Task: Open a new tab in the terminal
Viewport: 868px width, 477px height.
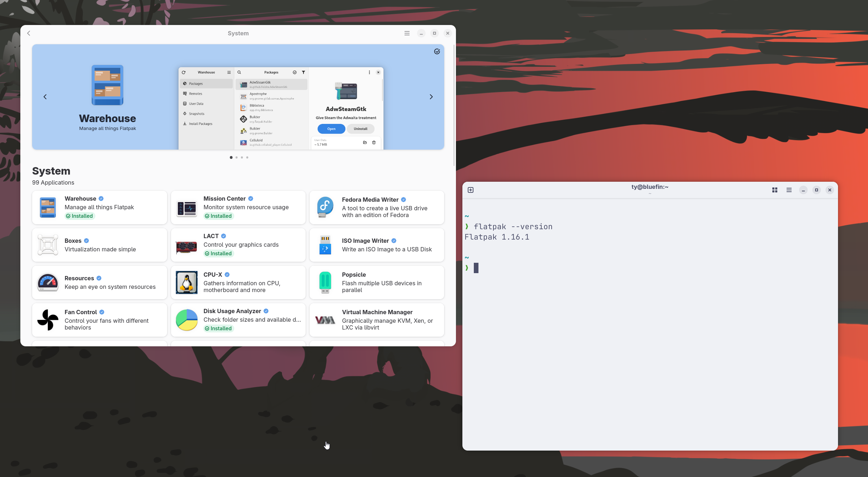Action: (471, 190)
